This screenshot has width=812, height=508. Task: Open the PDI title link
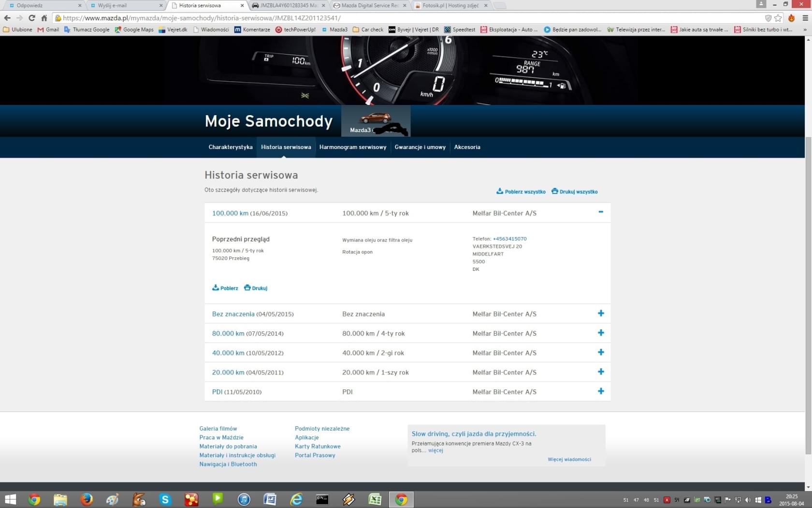[x=217, y=392]
